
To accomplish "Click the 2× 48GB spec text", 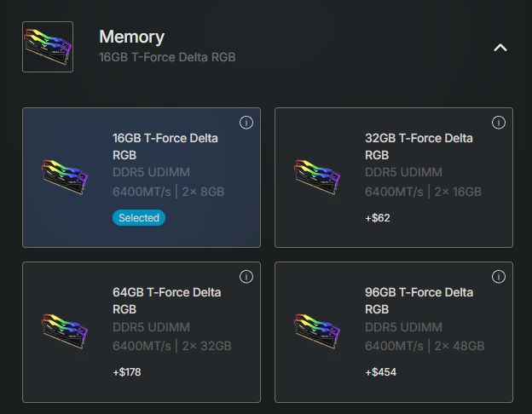I will (x=460, y=346).
